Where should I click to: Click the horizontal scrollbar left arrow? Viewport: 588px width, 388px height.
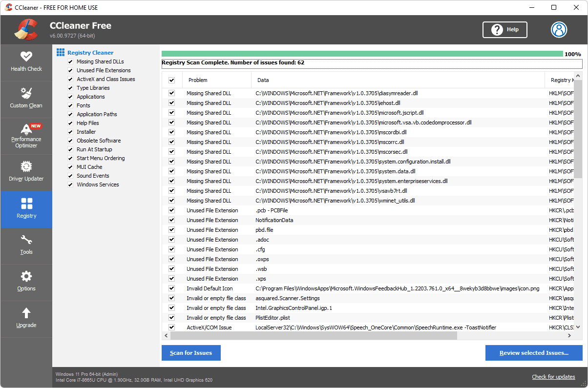tap(166, 336)
